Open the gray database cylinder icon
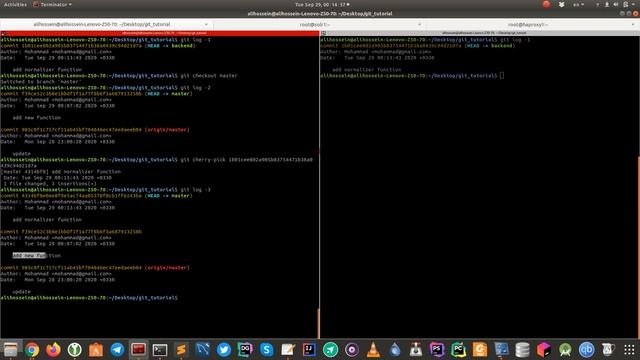Screen dimensions: 640x360 (522, 350)
